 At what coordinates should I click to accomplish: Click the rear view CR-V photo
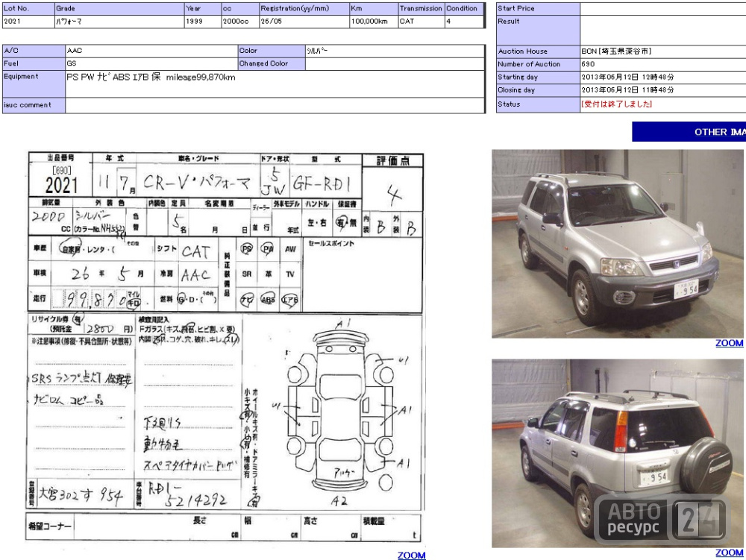point(618,453)
